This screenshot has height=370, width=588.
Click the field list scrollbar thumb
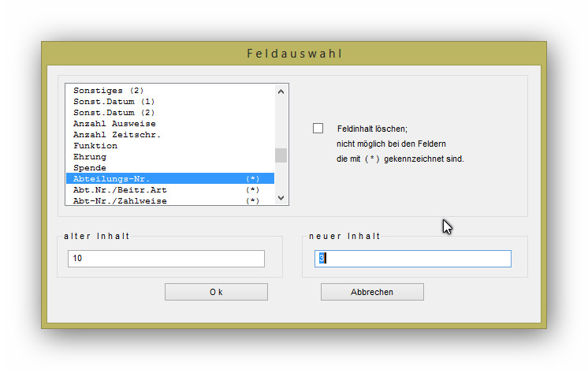pos(281,155)
